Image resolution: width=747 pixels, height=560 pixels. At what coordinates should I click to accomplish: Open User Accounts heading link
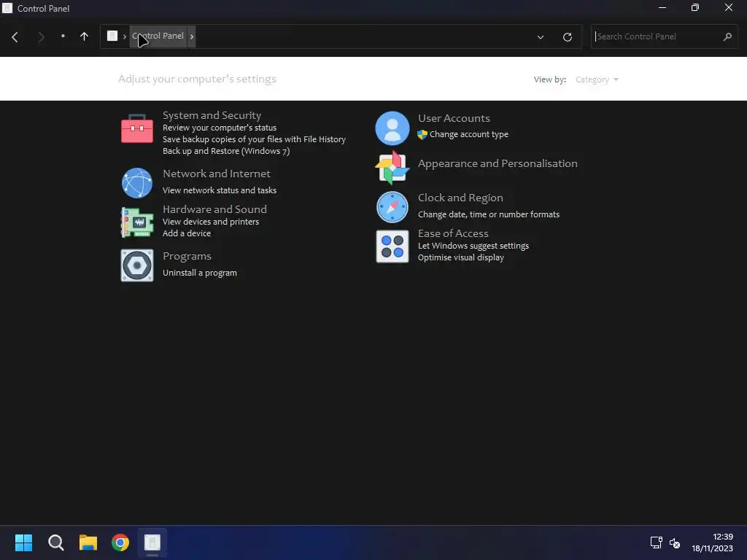pyautogui.click(x=454, y=118)
